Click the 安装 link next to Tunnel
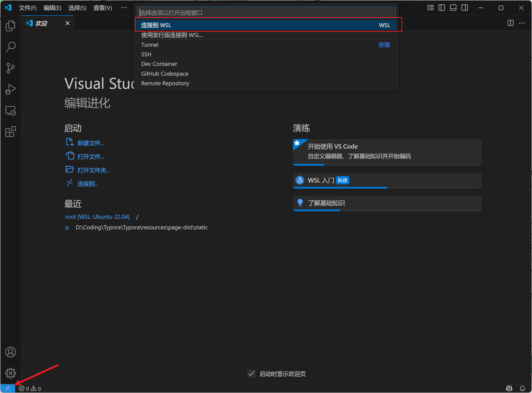 [x=384, y=45]
